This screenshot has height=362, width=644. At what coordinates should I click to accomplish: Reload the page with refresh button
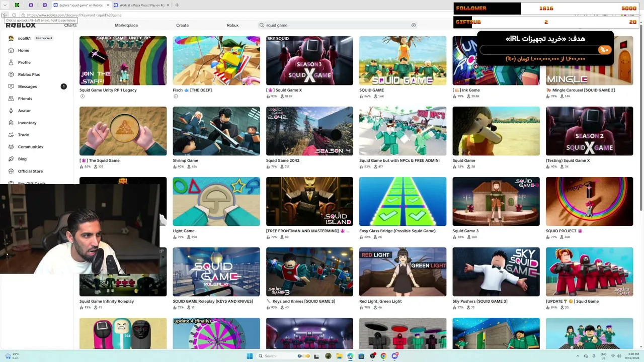pos(14,15)
